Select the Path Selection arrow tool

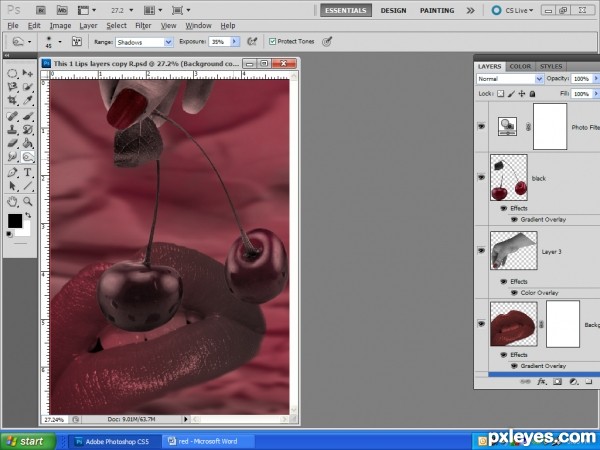13,186
